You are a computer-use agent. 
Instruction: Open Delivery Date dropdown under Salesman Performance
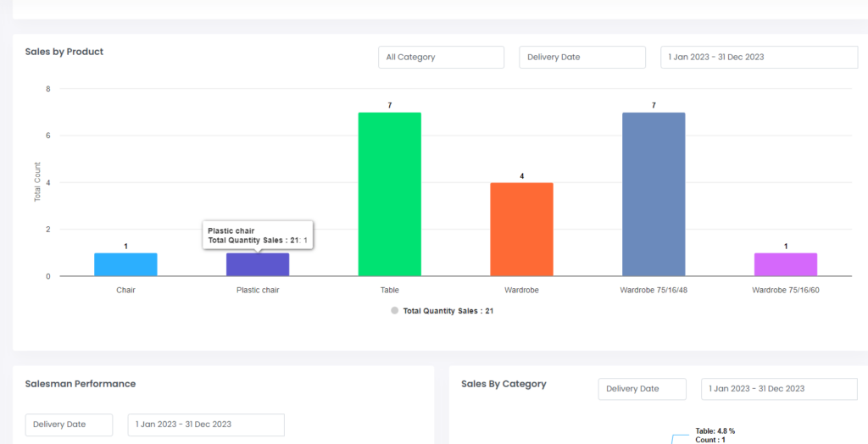69,425
